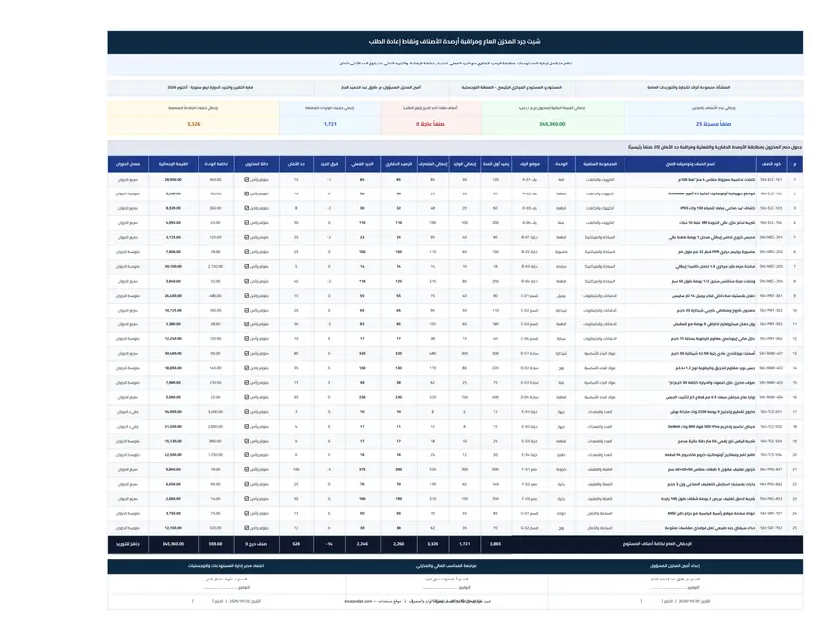This screenshot has width=834, height=644.
Task: Click the 'فرق الجرد' column header
Action: tap(329, 164)
